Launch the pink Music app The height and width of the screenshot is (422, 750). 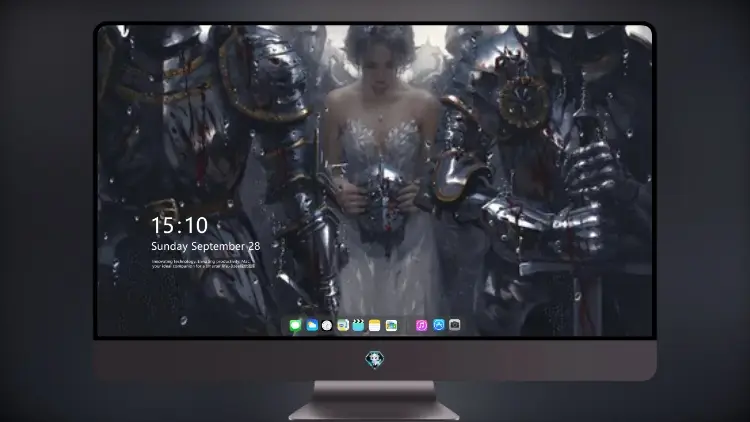pos(421,325)
